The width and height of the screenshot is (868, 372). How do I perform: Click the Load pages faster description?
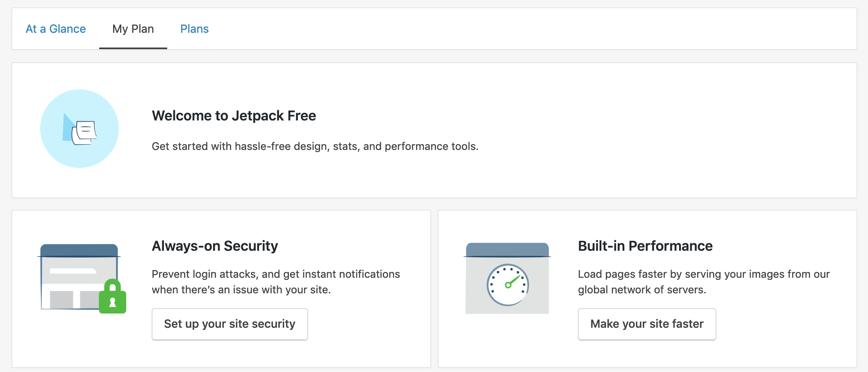coord(703,282)
